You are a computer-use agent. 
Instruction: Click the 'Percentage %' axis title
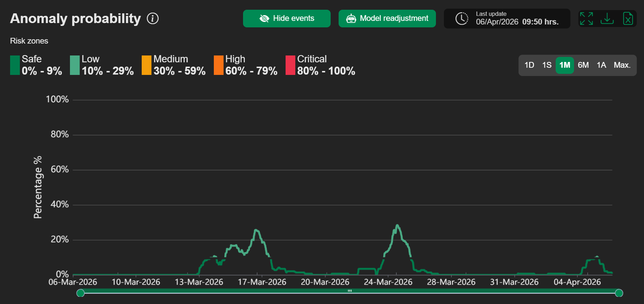(x=38, y=187)
